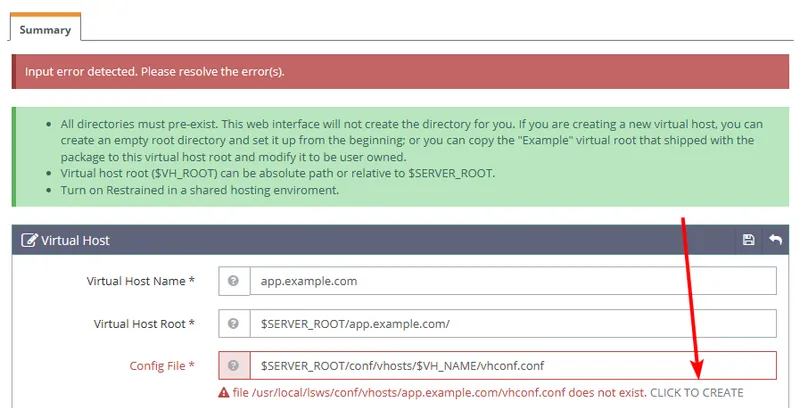Viewport: 800px width, 408px height.
Task: Click the red Config File label
Action: click(x=162, y=366)
